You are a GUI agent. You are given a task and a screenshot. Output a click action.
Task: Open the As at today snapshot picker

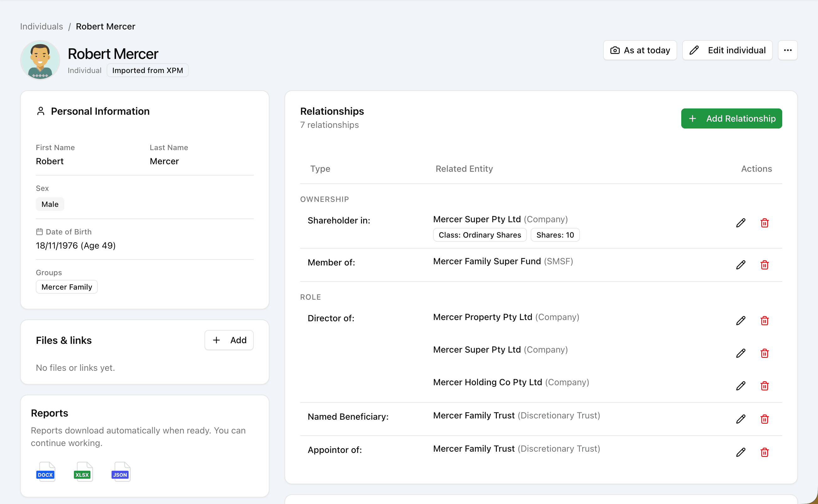[x=640, y=50]
